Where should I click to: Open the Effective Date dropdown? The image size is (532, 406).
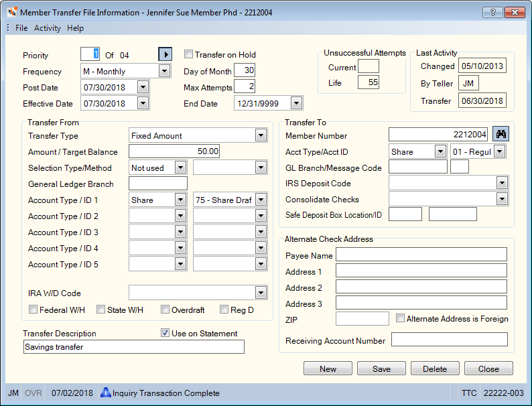pyautogui.click(x=143, y=103)
